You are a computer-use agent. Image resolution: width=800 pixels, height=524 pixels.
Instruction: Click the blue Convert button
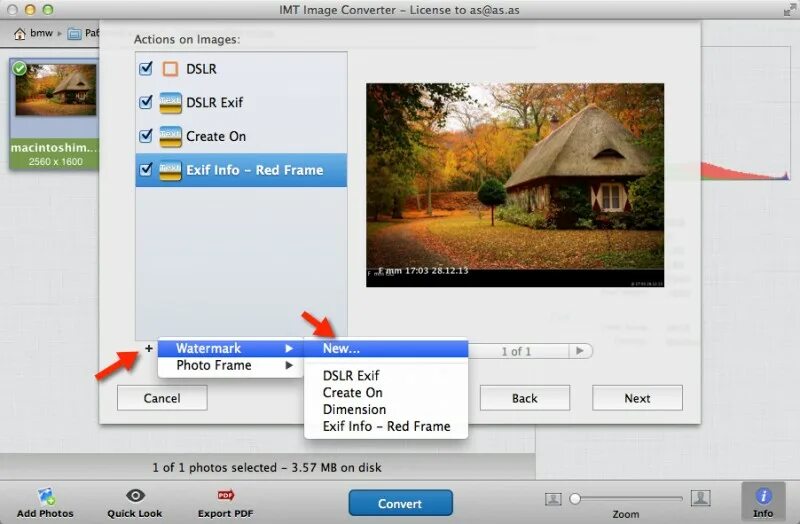(401, 503)
